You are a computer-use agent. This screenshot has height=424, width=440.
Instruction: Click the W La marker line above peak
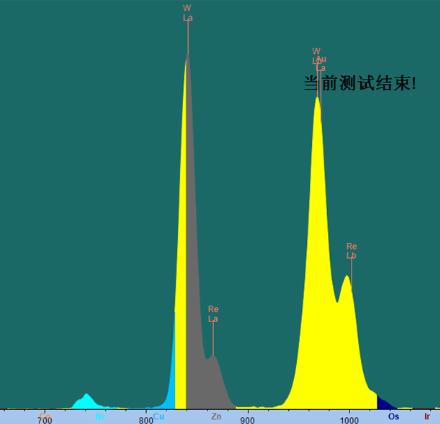coord(188,37)
